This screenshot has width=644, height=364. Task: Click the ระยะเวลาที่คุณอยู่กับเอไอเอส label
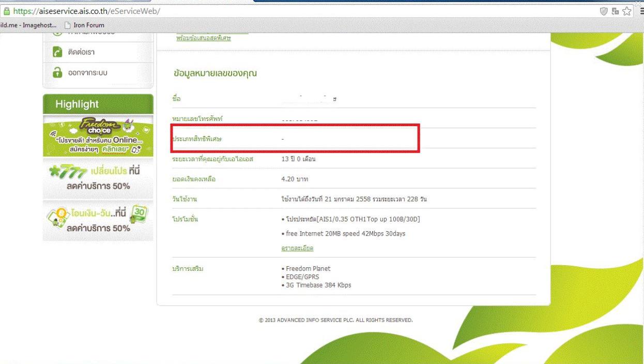pyautogui.click(x=212, y=159)
